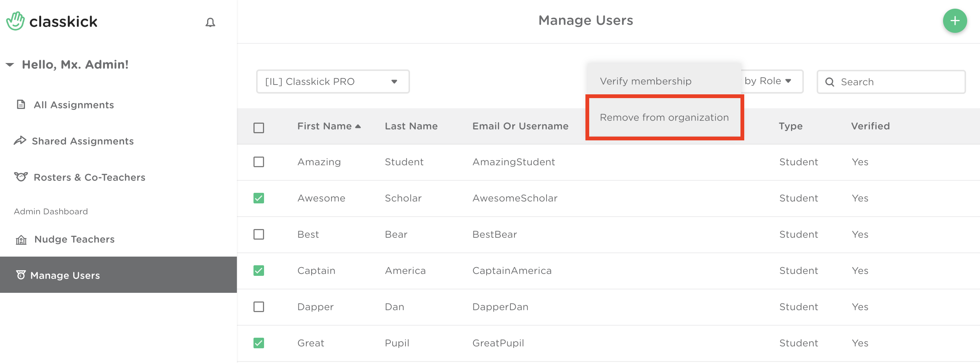Click the search magnifier icon
Screen dimensions: 980x363
coord(829,82)
